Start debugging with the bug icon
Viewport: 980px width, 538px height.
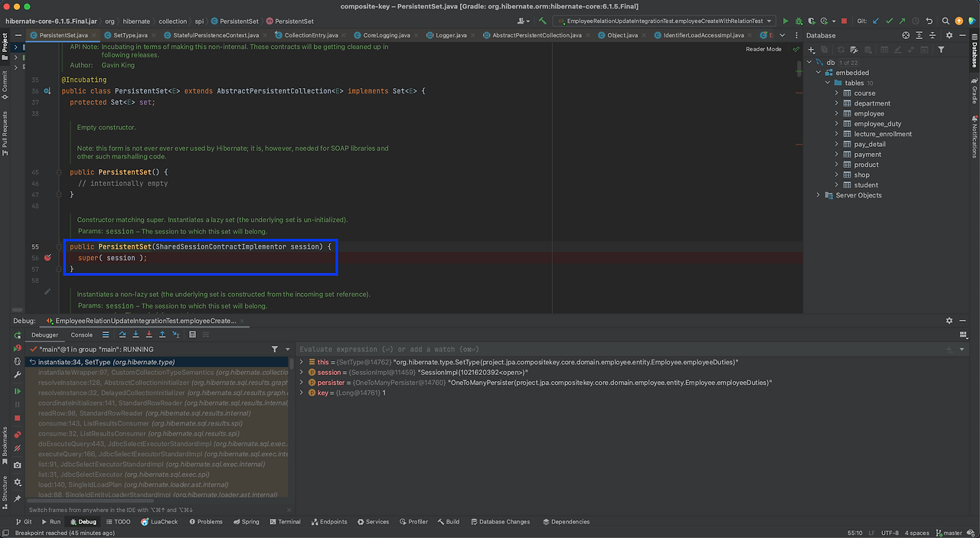799,21
